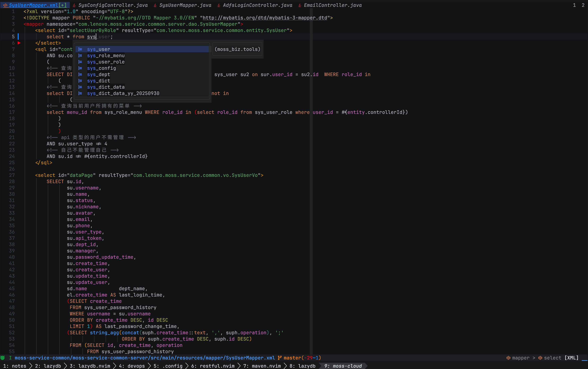Go to tab page 1 indicator
588x369 pixels.
coord(574,5)
